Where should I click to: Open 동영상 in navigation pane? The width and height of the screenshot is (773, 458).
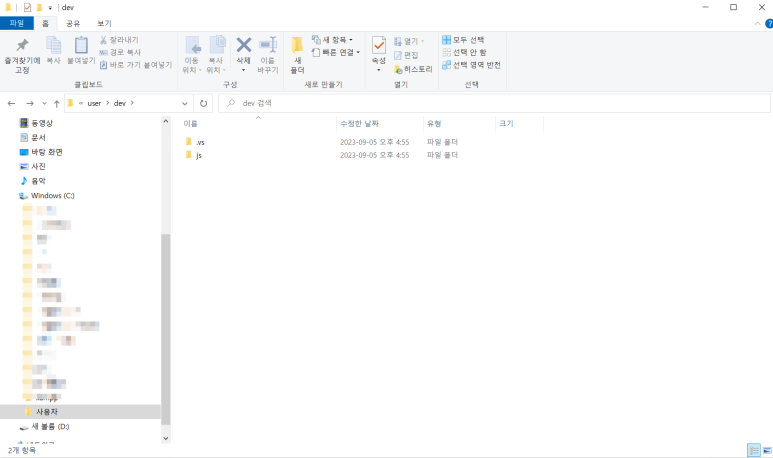(x=36, y=123)
